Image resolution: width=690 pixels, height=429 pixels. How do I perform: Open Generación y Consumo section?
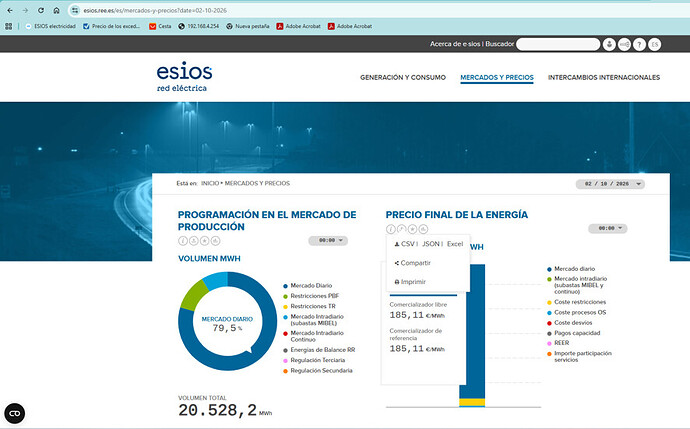pyautogui.click(x=403, y=77)
